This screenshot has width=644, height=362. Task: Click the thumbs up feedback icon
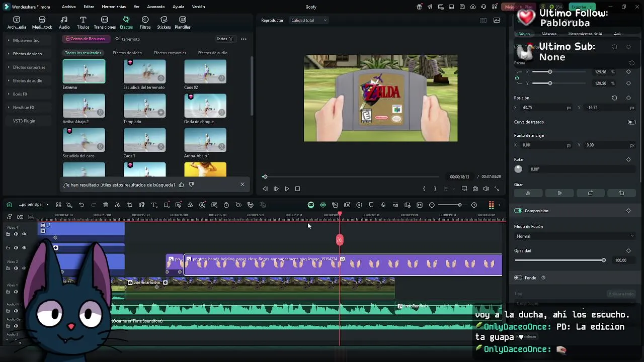tap(181, 185)
